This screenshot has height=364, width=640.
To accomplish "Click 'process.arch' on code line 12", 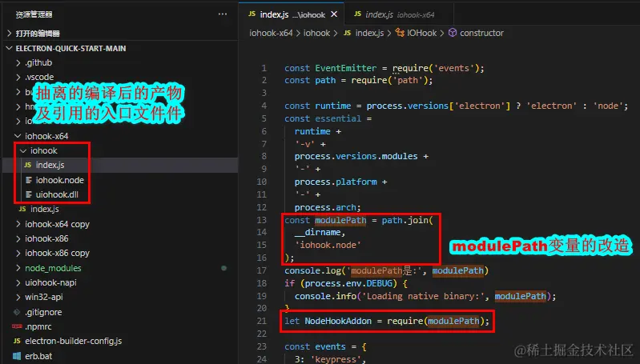I will [325, 208].
